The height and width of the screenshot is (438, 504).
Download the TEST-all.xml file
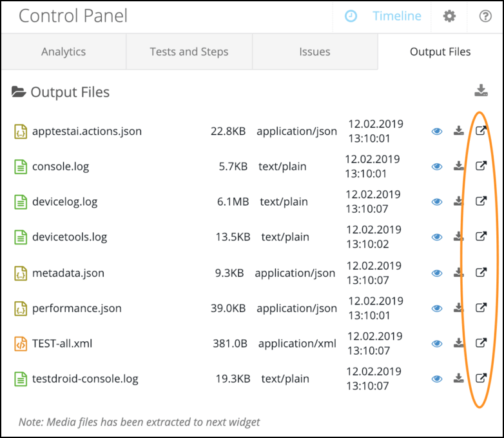458,343
